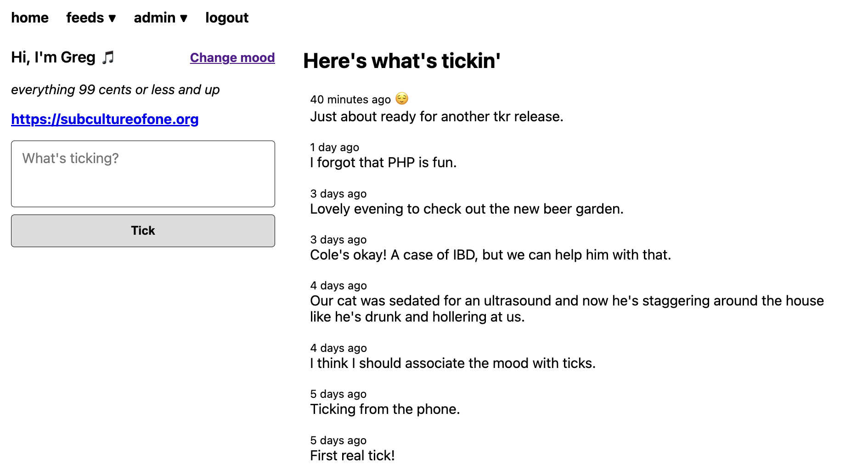Select the Ticking from the phone post
Screen dimensions: 868x475
[385, 409]
